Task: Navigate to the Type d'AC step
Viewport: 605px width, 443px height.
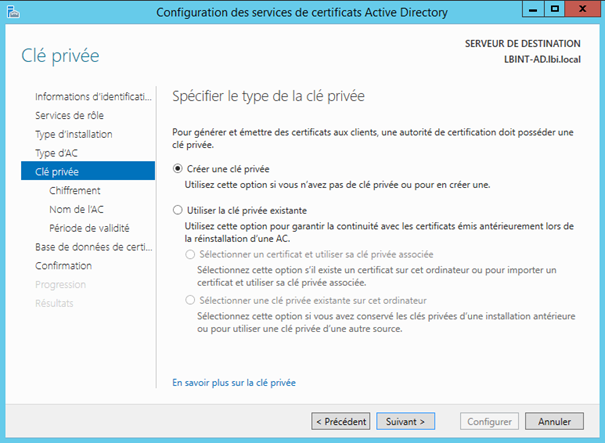Action: pyautogui.click(x=56, y=153)
